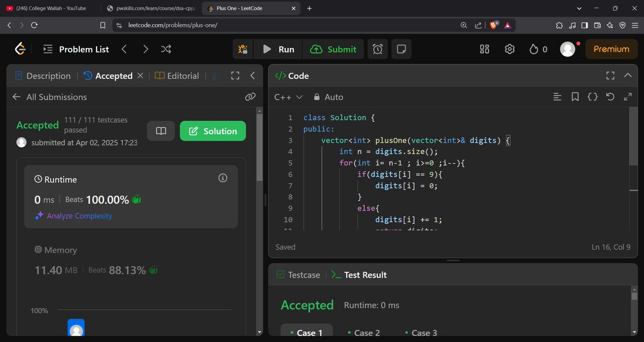Switch to pwskills.com browser tab

pyautogui.click(x=151, y=8)
